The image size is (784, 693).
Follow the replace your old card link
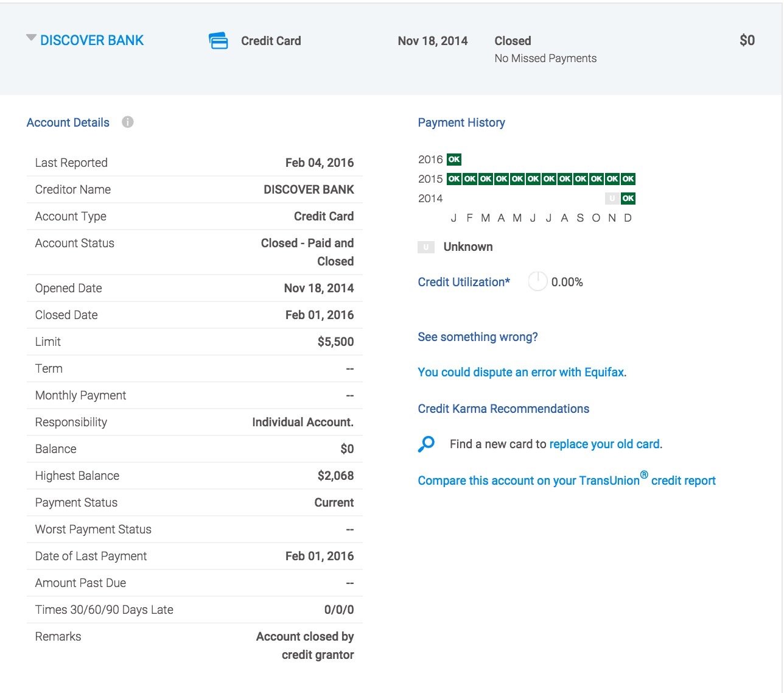604,444
